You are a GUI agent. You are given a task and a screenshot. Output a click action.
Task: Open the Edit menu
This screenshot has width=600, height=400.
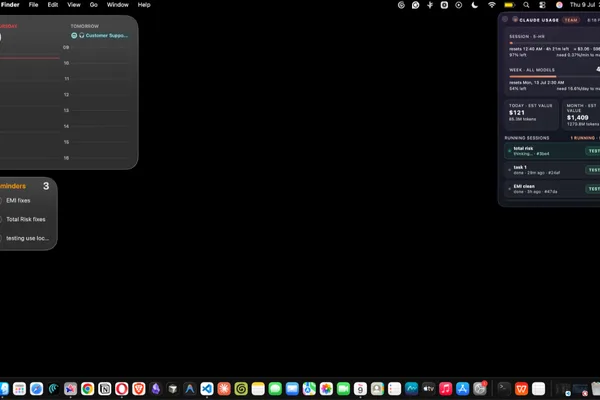tap(53, 5)
